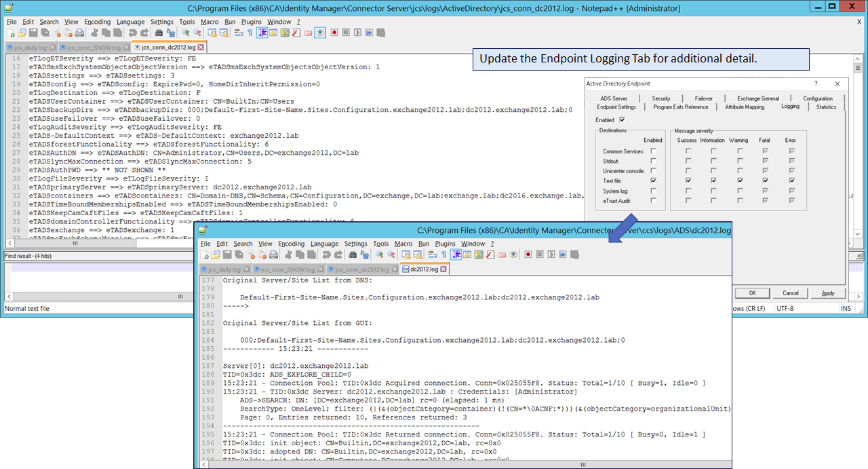Screen dimensions: 868x469
Task: Click the Open File icon in the ADS\dc2012.log window toolbar
Action: [x=215, y=255]
